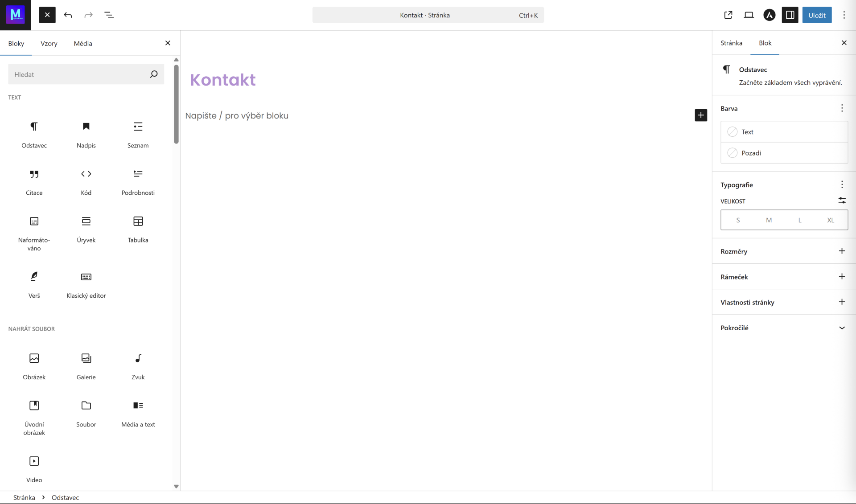
Task: Click the Uložit save button
Action: click(816, 15)
